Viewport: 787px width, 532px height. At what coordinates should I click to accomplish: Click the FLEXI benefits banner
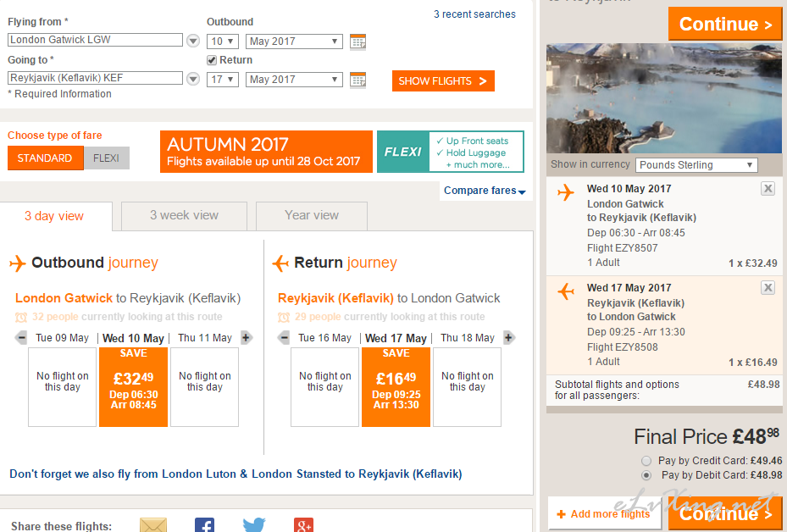[x=450, y=152]
